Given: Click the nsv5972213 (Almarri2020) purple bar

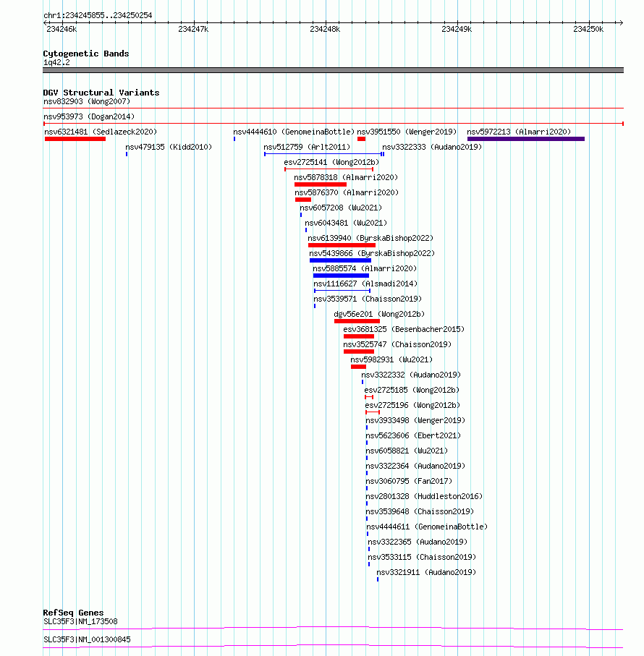Looking at the screenshot, I should (526, 139).
